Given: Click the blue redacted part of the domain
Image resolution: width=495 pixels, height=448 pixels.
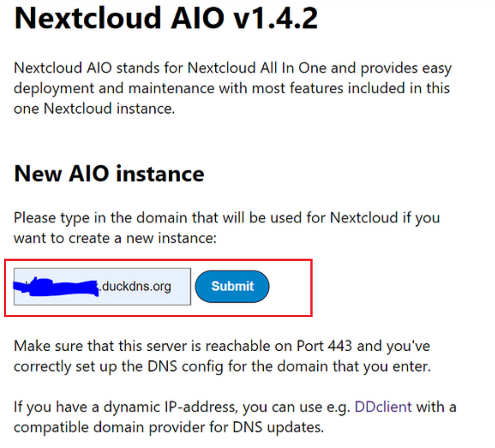Looking at the screenshot, I should pos(56,286).
